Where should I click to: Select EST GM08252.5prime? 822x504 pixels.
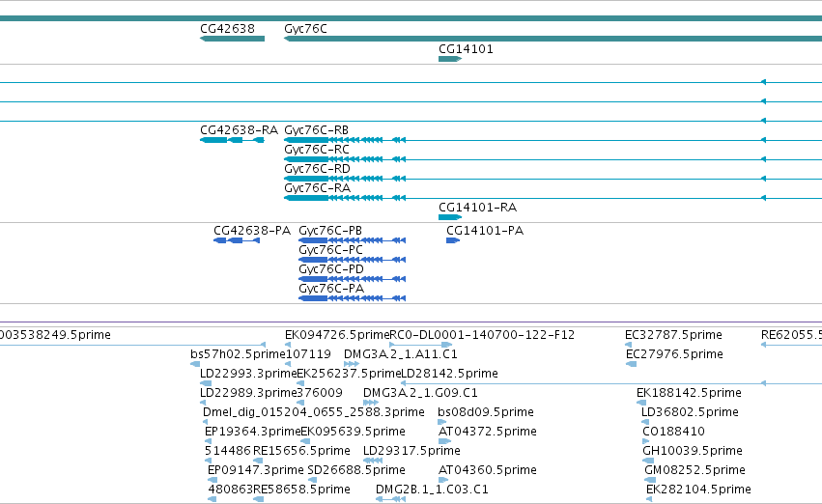pyautogui.click(x=695, y=470)
